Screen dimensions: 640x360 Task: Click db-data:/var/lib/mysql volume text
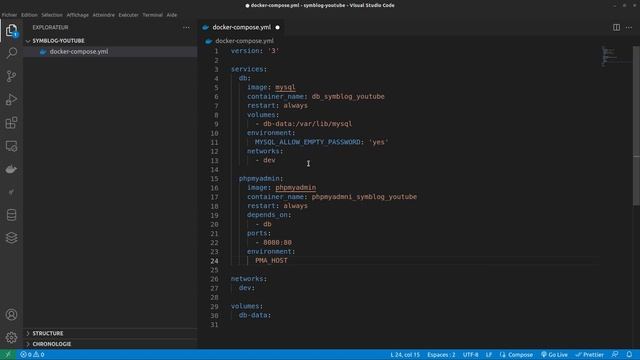coord(307,124)
